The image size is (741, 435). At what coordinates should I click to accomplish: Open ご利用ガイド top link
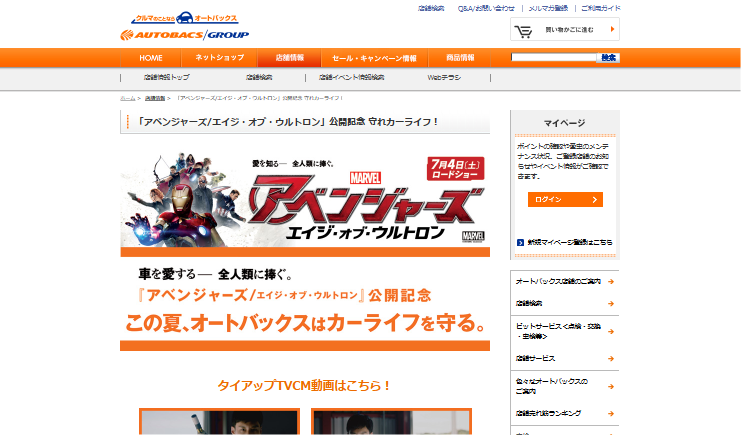click(601, 8)
